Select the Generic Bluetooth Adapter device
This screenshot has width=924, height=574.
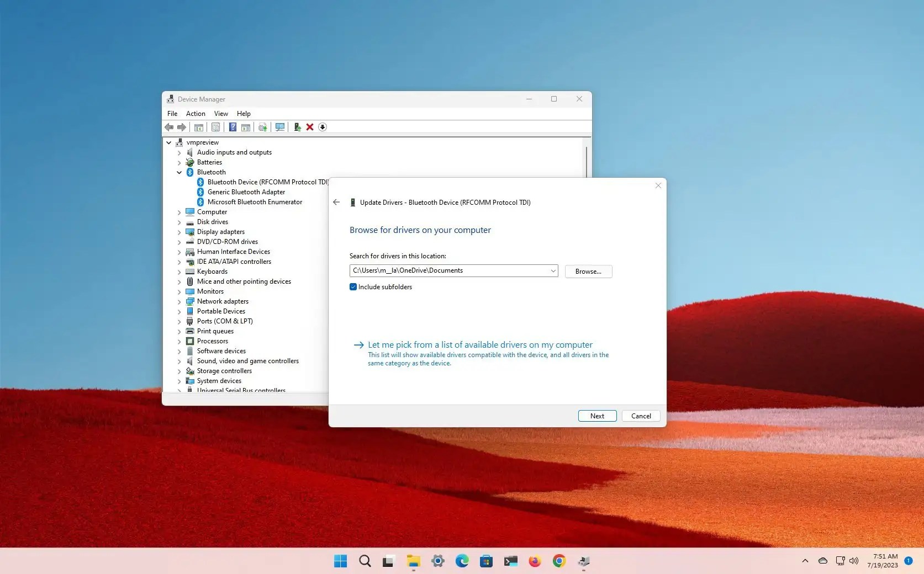[x=246, y=192]
